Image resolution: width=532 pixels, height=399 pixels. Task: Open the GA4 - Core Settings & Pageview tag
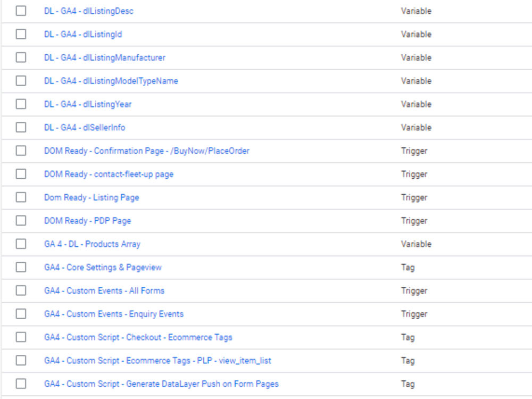coord(103,268)
